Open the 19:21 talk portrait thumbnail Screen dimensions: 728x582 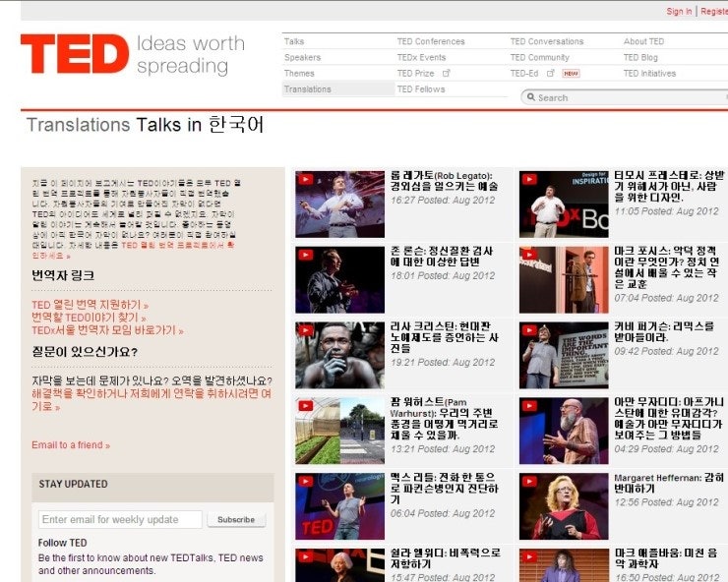(339, 355)
